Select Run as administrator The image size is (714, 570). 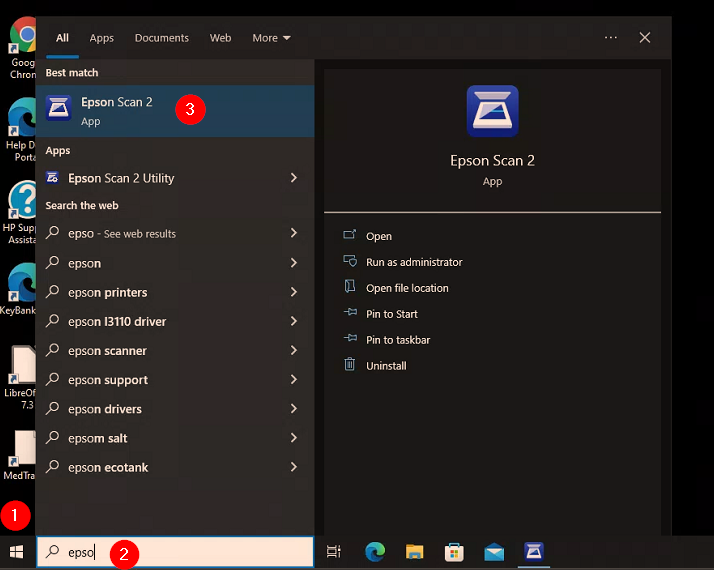[414, 262]
